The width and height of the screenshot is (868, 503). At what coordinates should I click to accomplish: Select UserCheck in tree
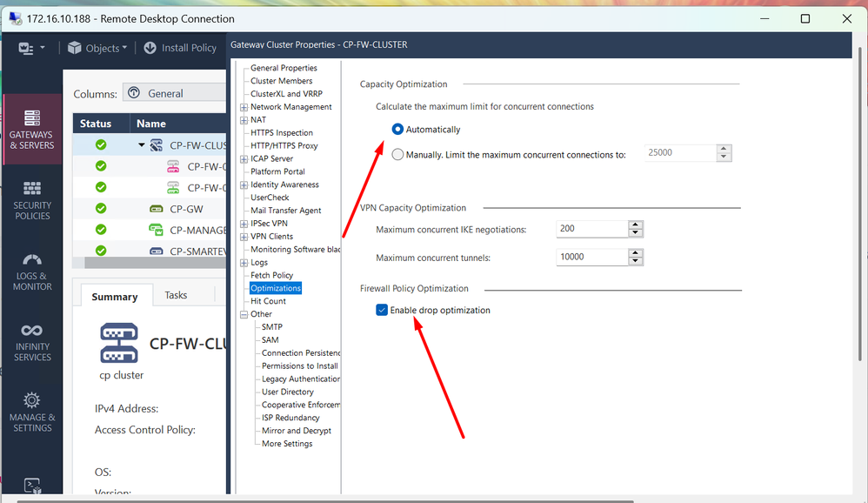(270, 198)
